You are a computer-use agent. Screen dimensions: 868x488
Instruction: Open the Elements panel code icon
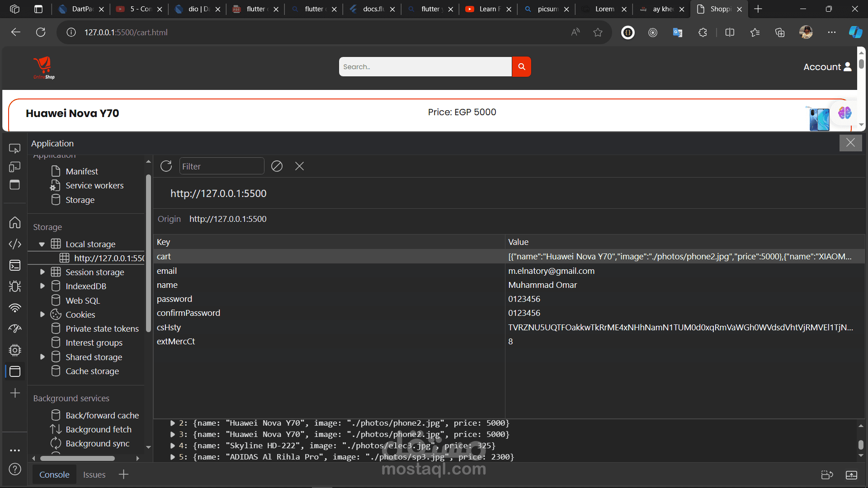pyautogui.click(x=15, y=244)
